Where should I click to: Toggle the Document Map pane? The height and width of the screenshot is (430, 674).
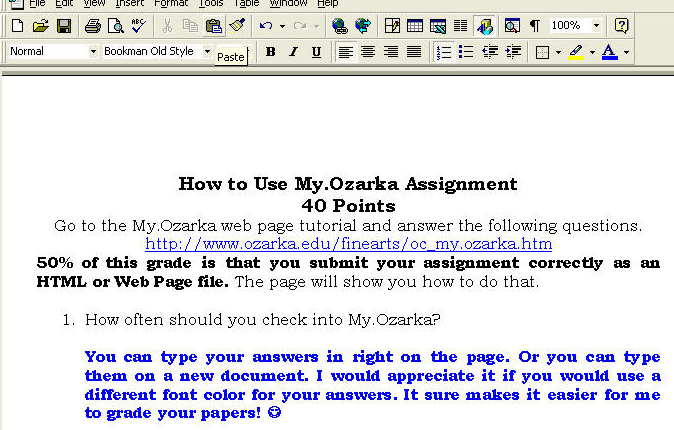pos(512,26)
